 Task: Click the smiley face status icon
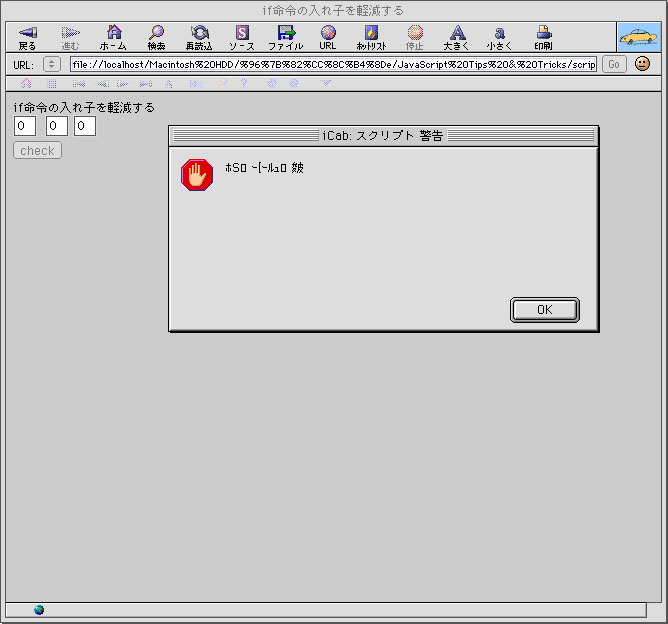[642, 64]
